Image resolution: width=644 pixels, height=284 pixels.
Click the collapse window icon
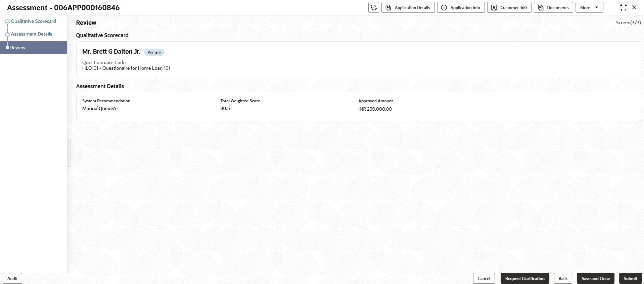coord(623,7)
